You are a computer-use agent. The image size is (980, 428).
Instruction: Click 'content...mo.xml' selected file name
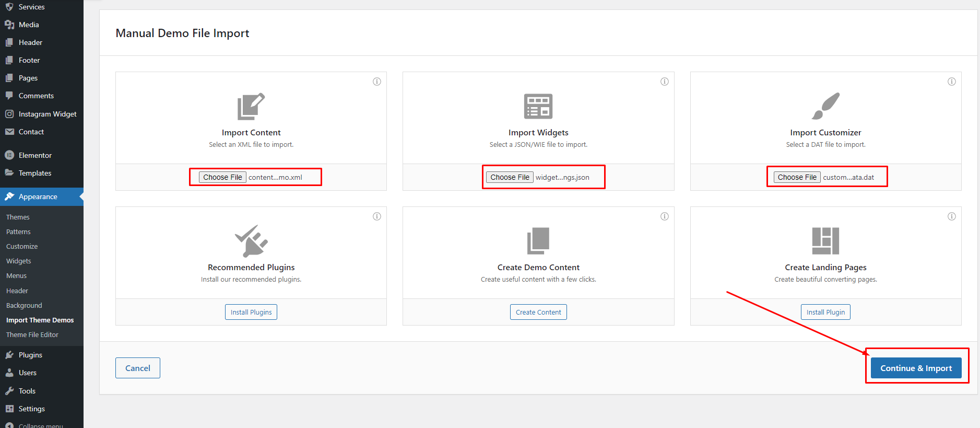(x=275, y=177)
